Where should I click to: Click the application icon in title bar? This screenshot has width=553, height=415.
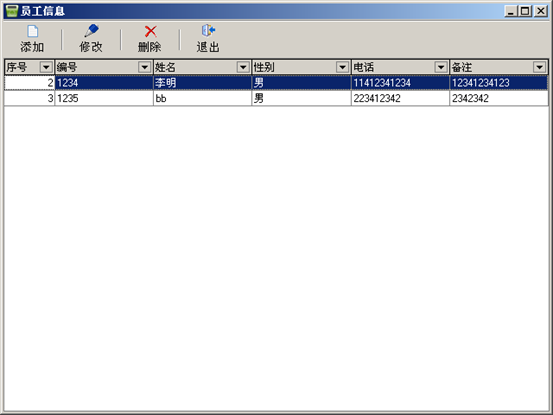pyautogui.click(x=12, y=11)
